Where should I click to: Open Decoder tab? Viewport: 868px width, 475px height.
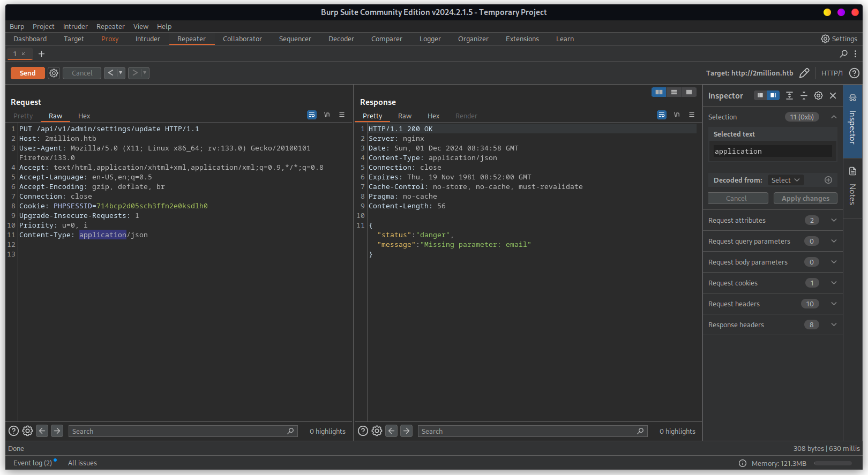341,39
